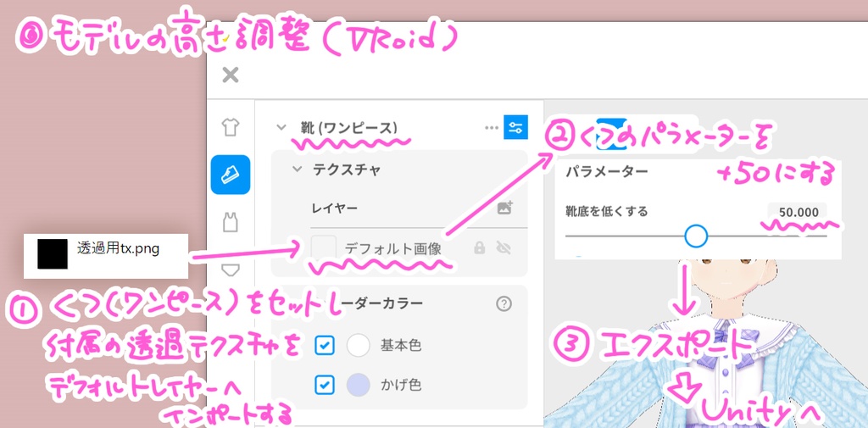Click the パラメーター heading
The image size is (868, 428).
point(606,171)
